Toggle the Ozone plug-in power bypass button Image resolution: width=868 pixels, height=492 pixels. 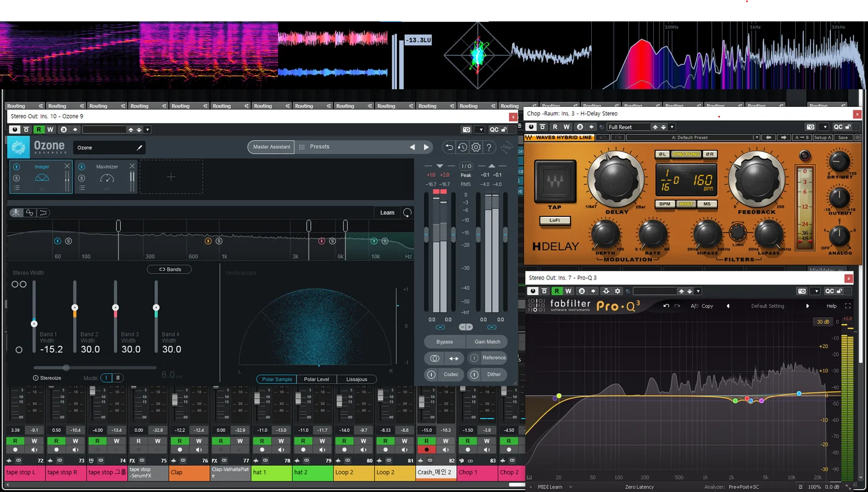point(14,129)
